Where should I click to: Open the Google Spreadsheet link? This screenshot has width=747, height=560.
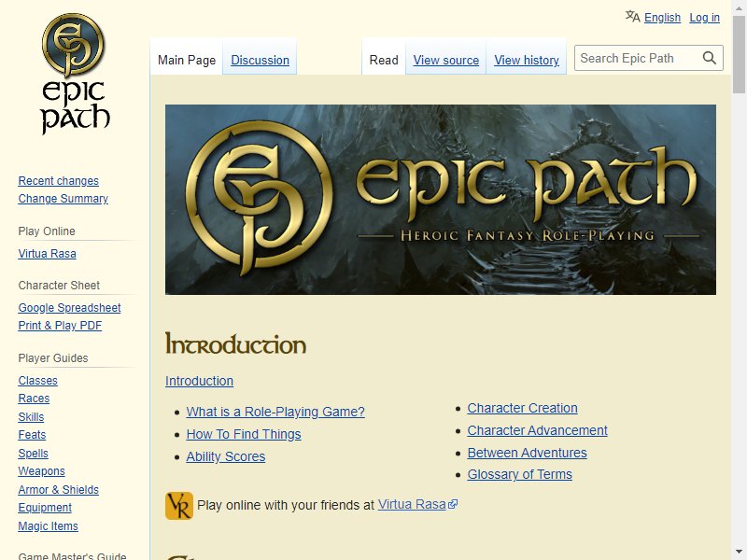coord(69,308)
